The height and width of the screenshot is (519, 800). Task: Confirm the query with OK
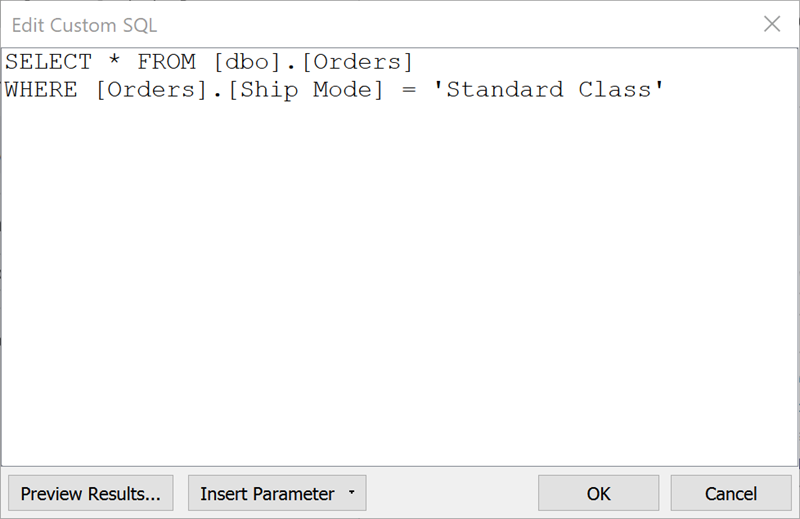pyautogui.click(x=598, y=493)
